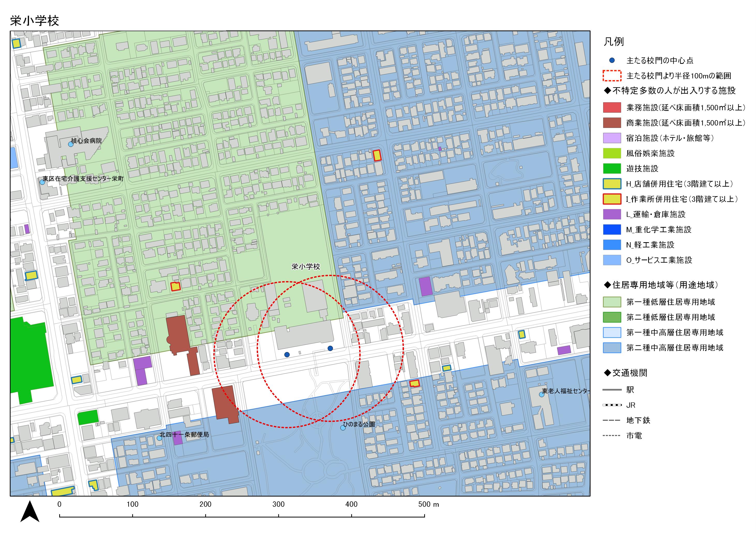Click the 地下鉄 dashed line legend symbol

pos(612,420)
